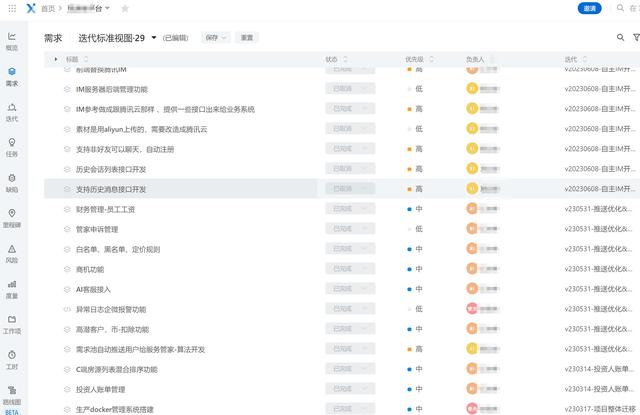
Task: Open view dropdown next to 迭代标准视图-29
Action: coord(154,38)
